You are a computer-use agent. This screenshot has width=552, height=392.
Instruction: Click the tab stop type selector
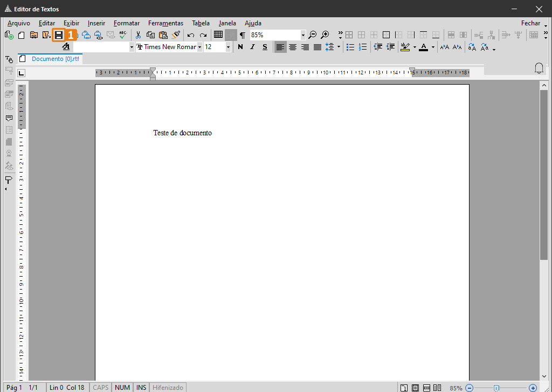click(x=22, y=73)
